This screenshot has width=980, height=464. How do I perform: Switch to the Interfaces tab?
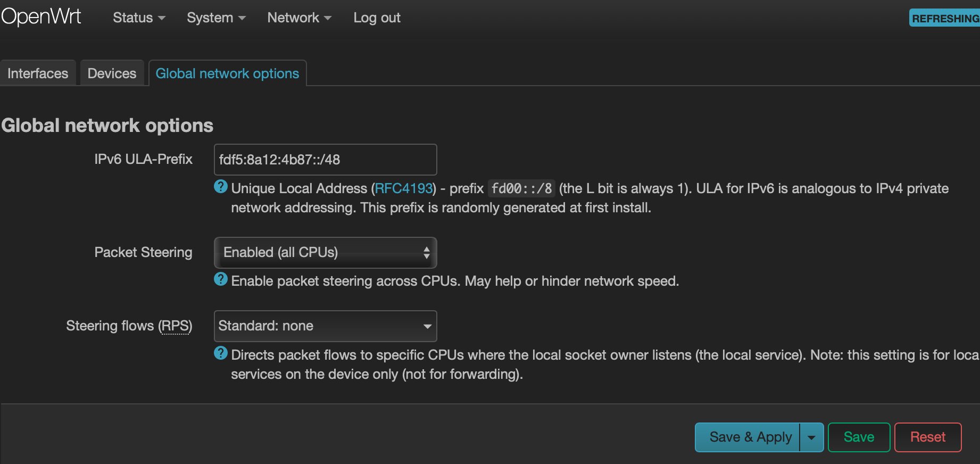(x=38, y=73)
